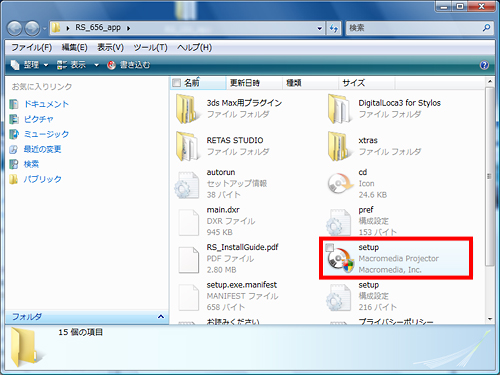Click the ピクチャ sidebar icon

click(14, 119)
